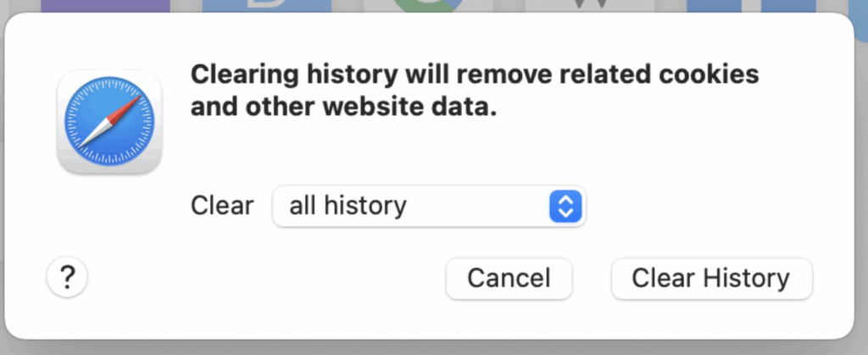Select the blue "B" tile behind dialog
Viewport: 868px width, 355px height.
[x=266, y=6]
